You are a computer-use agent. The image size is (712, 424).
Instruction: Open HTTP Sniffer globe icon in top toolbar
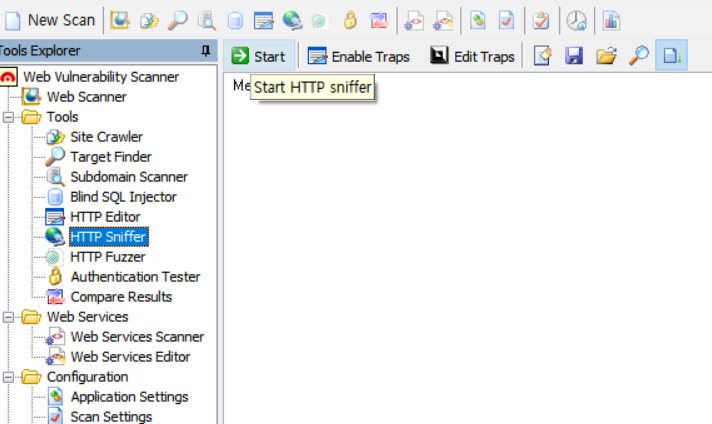click(292, 20)
